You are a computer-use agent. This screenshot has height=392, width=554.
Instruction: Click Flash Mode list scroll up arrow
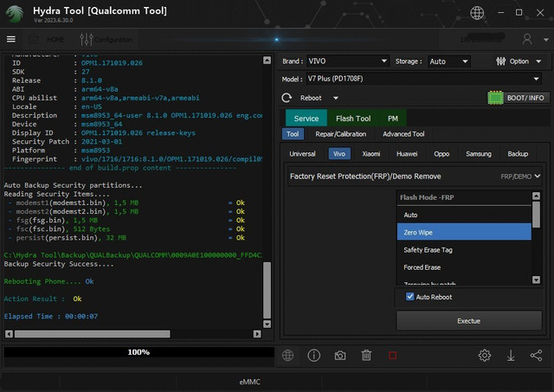point(536,196)
